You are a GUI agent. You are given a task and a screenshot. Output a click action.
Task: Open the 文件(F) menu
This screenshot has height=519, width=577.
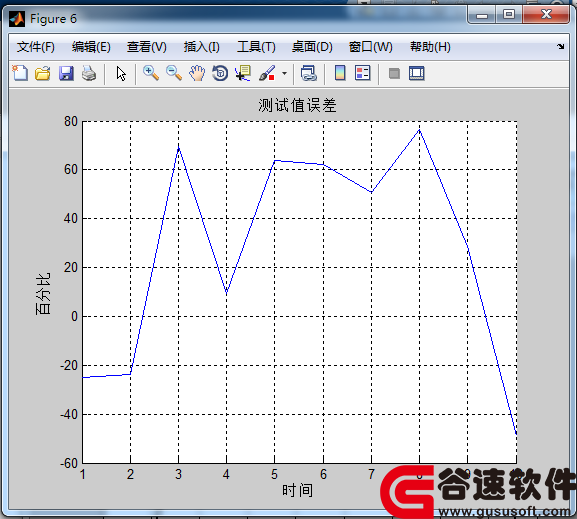(36, 47)
